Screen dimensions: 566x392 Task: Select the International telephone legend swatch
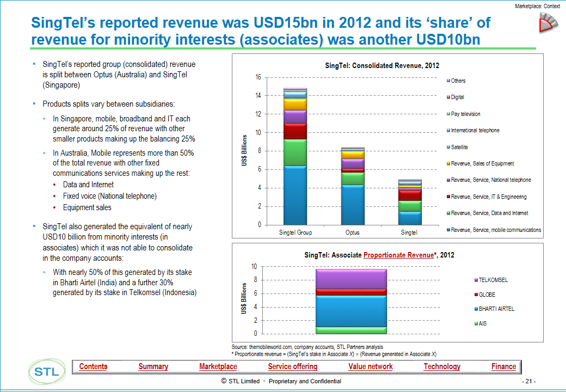tap(448, 130)
